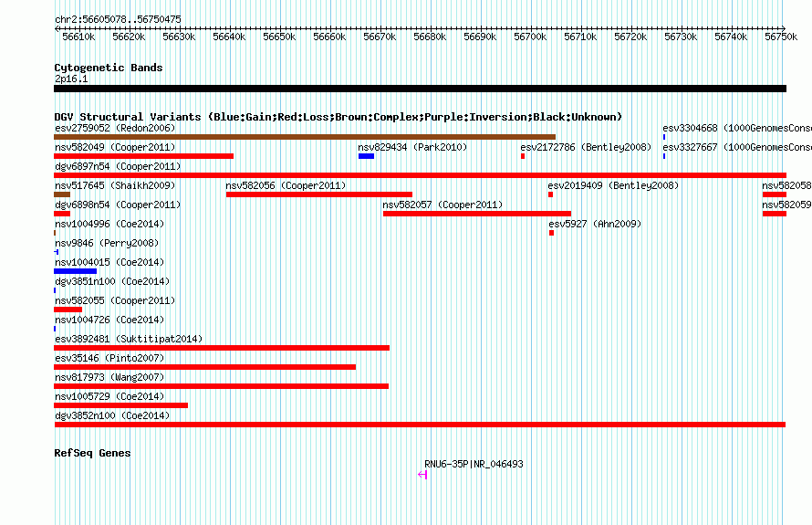Open the esv5927 (Ahn2009) label
Viewport: 812px width, 525px height.
595,224
